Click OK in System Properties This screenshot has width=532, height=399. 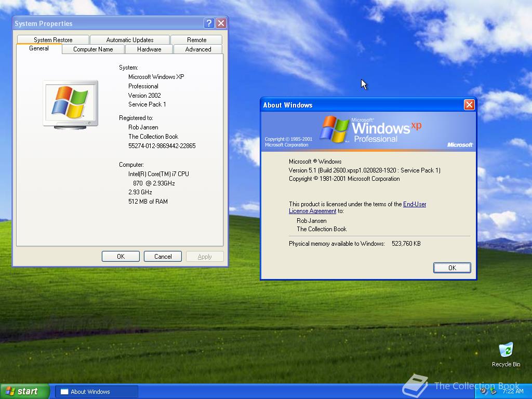[x=121, y=257]
